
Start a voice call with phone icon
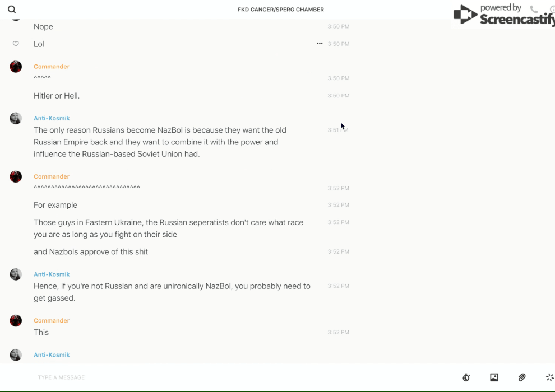[534, 10]
